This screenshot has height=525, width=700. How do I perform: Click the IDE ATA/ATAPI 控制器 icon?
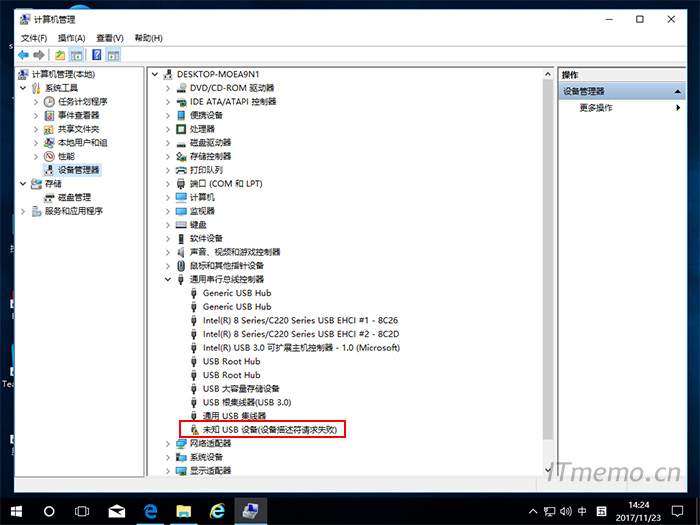pyautogui.click(x=181, y=102)
